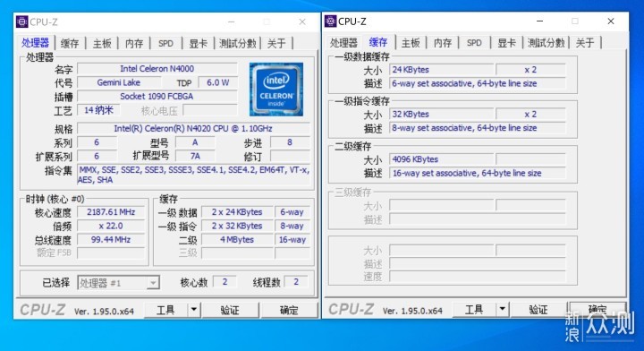Click the 工具 button in left CPU-Z window
This screenshot has width=644, height=351.
[x=165, y=310]
